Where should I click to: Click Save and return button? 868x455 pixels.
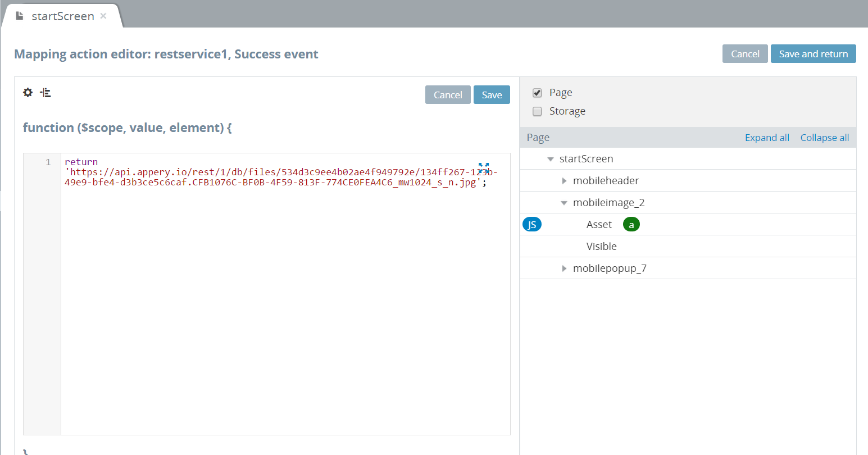pos(813,54)
